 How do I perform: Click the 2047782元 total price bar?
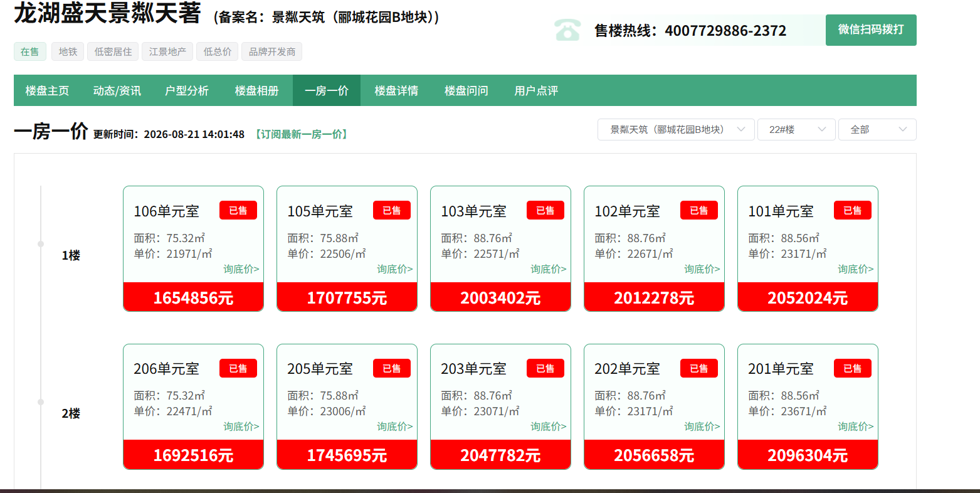click(x=501, y=454)
